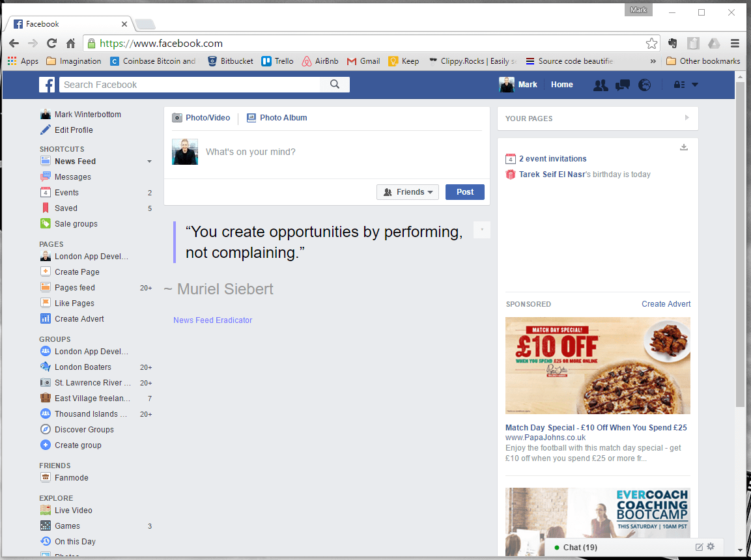
Task: Select the Photo/Video tab
Action: coord(201,118)
